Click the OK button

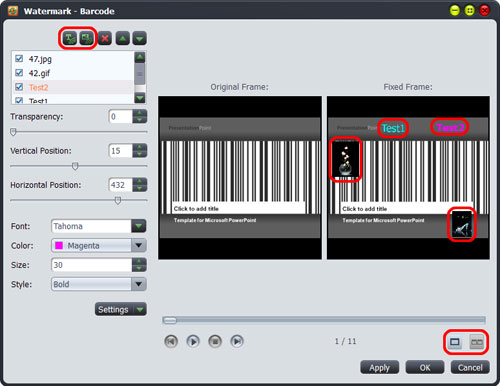point(425,367)
